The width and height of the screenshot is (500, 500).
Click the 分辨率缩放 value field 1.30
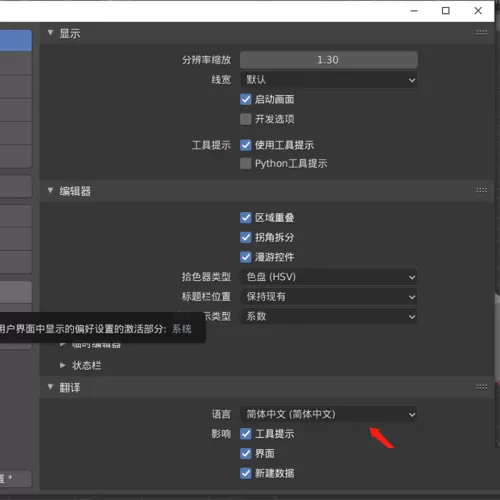[x=328, y=60]
